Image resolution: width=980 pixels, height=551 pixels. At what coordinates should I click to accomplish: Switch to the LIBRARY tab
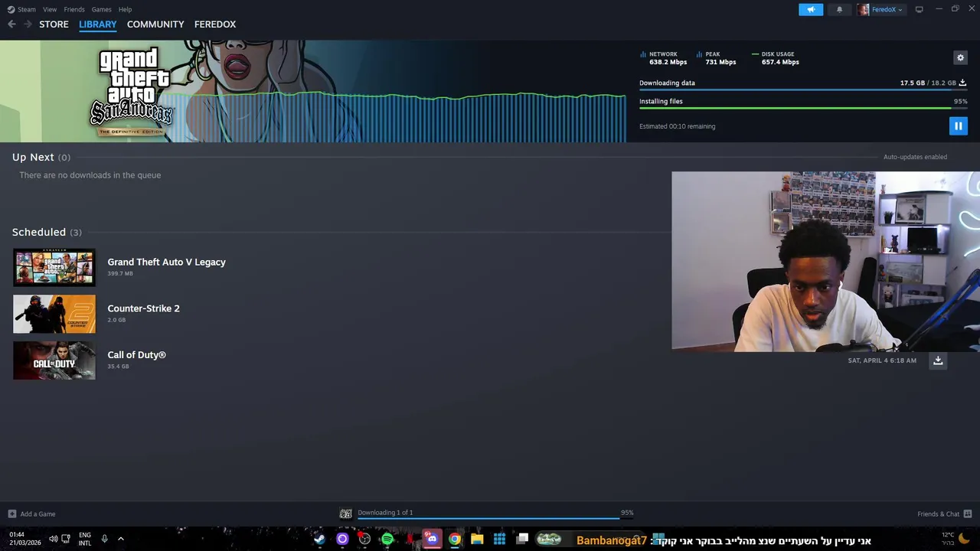point(98,24)
